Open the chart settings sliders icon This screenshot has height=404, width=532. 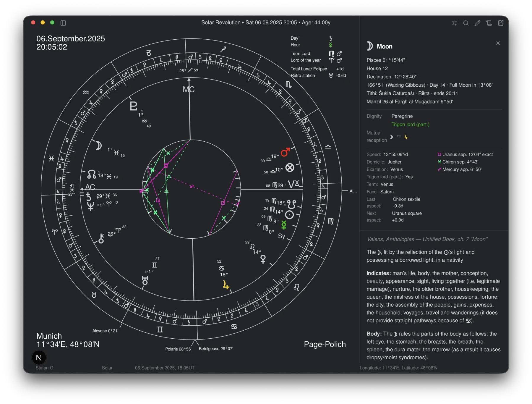point(454,23)
